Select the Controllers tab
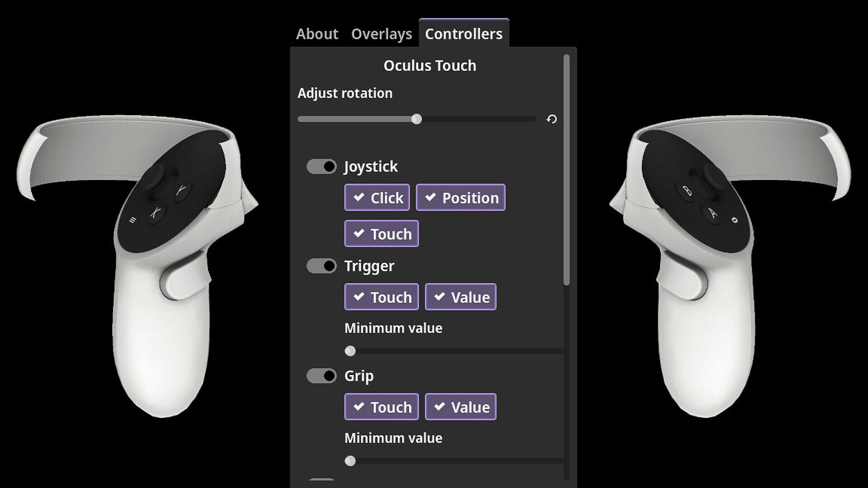Viewport: 868px width, 488px height. [x=463, y=34]
